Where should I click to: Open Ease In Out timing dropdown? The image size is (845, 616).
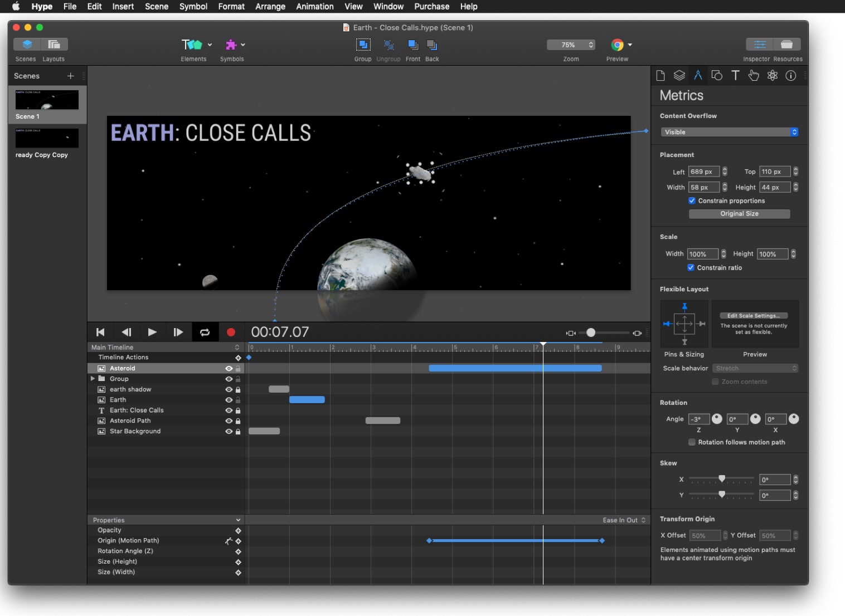click(x=624, y=520)
